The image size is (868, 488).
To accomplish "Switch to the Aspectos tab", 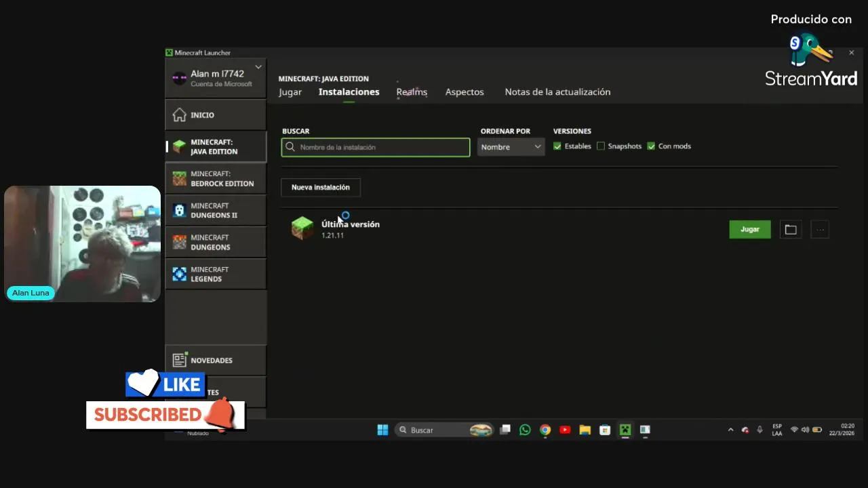I will (x=465, y=92).
